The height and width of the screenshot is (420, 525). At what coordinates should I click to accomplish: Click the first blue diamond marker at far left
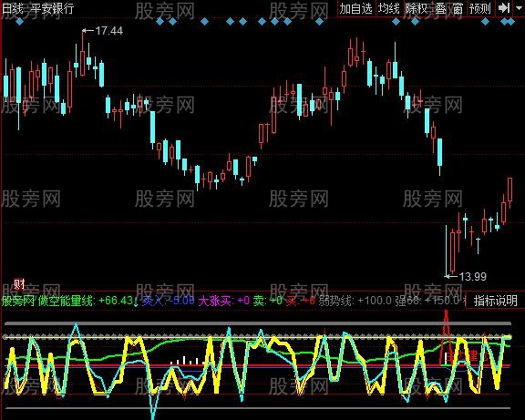point(20,22)
